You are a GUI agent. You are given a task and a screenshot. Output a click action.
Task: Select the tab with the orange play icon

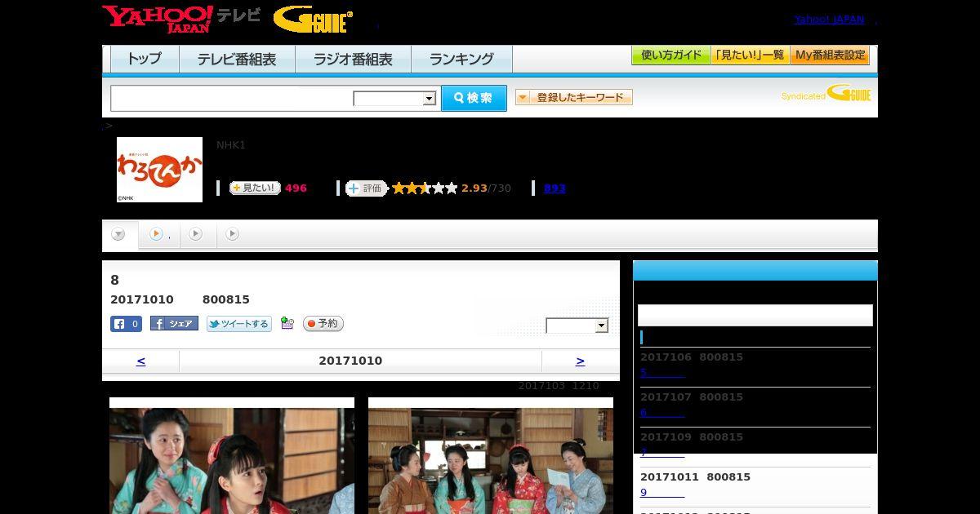coord(158,235)
